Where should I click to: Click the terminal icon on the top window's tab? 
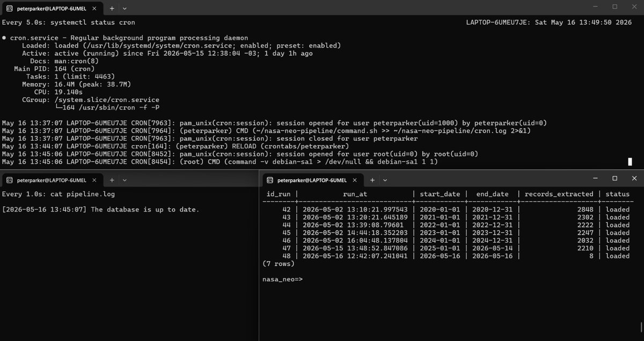(x=9, y=8)
